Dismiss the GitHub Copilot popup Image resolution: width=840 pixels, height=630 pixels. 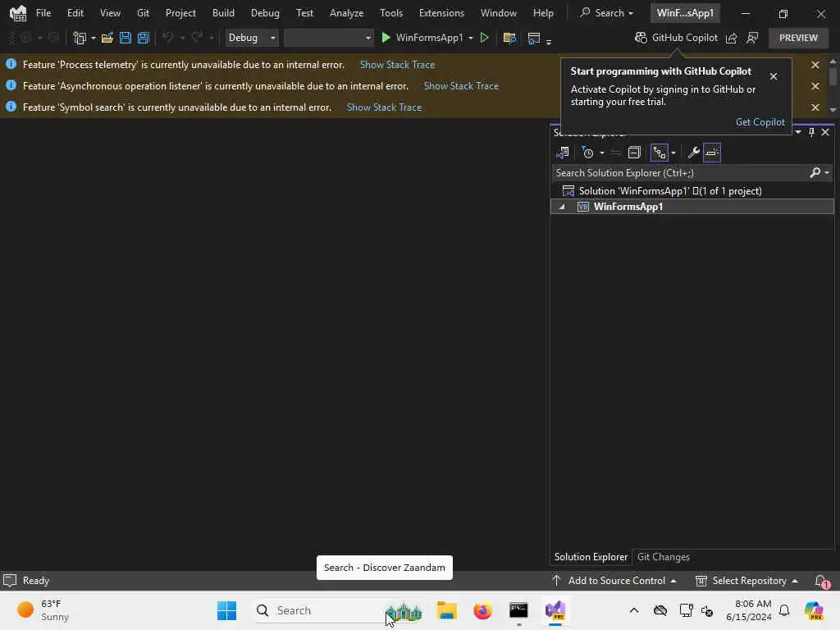(x=774, y=76)
